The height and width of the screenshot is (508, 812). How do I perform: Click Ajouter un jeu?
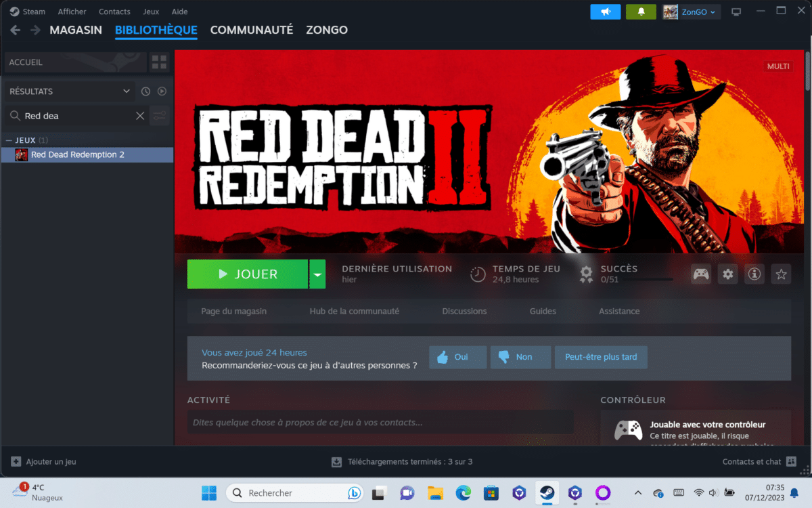pyautogui.click(x=44, y=462)
